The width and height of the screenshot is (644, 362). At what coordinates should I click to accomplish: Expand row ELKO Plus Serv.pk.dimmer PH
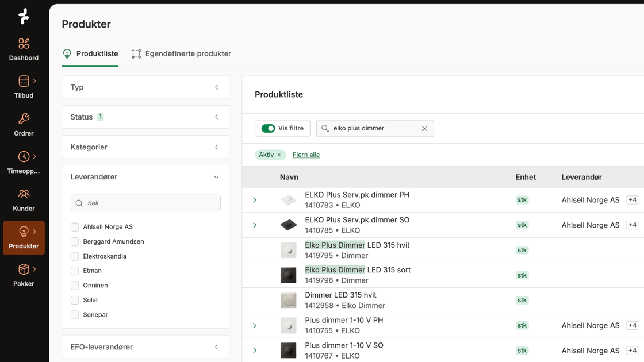(255, 201)
